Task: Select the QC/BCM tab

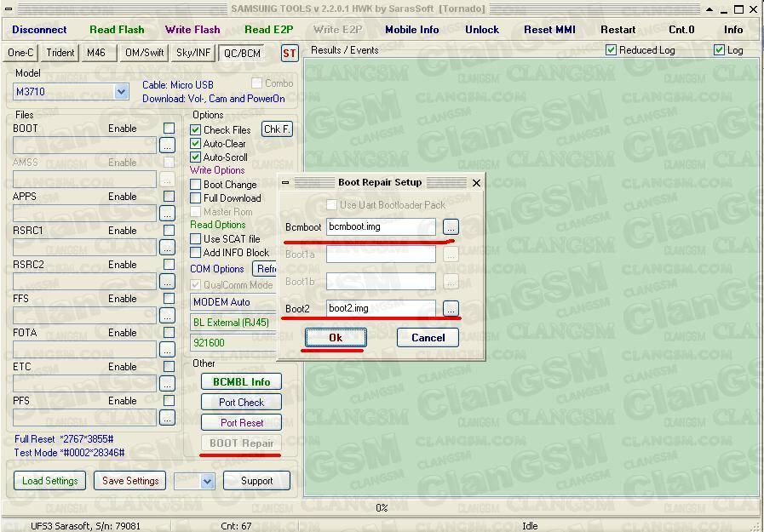Action: 242,53
